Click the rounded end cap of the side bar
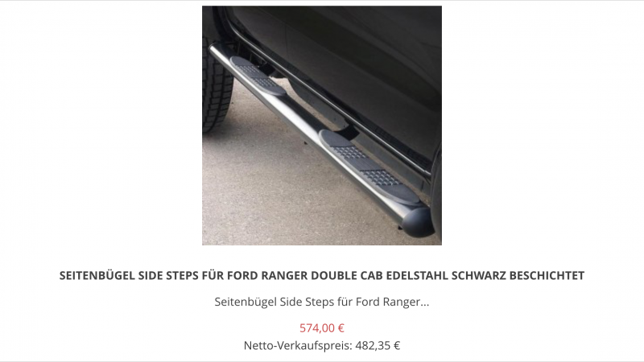The width and height of the screenshot is (644, 362). (418, 222)
